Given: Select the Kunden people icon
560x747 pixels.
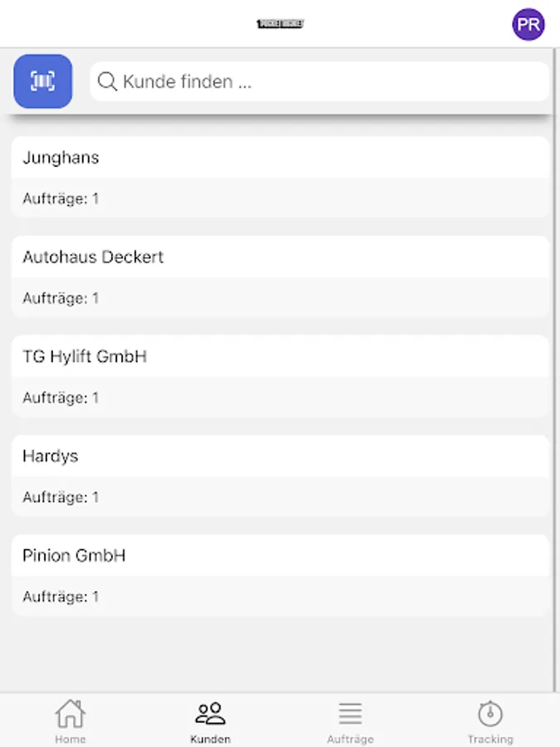Looking at the screenshot, I should click(210, 713).
